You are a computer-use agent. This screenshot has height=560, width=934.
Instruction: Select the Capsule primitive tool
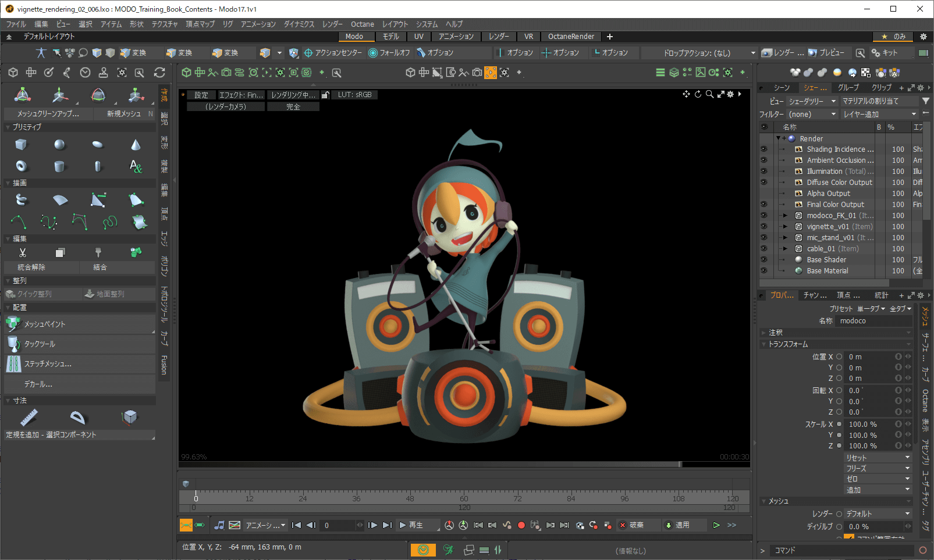click(x=98, y=166)
